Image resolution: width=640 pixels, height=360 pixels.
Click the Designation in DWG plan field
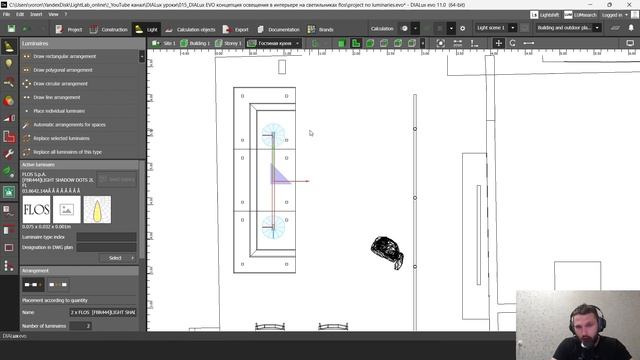pos(106,247)
